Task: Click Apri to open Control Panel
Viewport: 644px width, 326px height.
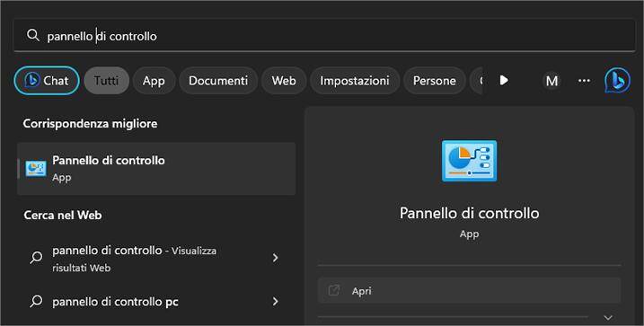Action: (x=469, y=291)
